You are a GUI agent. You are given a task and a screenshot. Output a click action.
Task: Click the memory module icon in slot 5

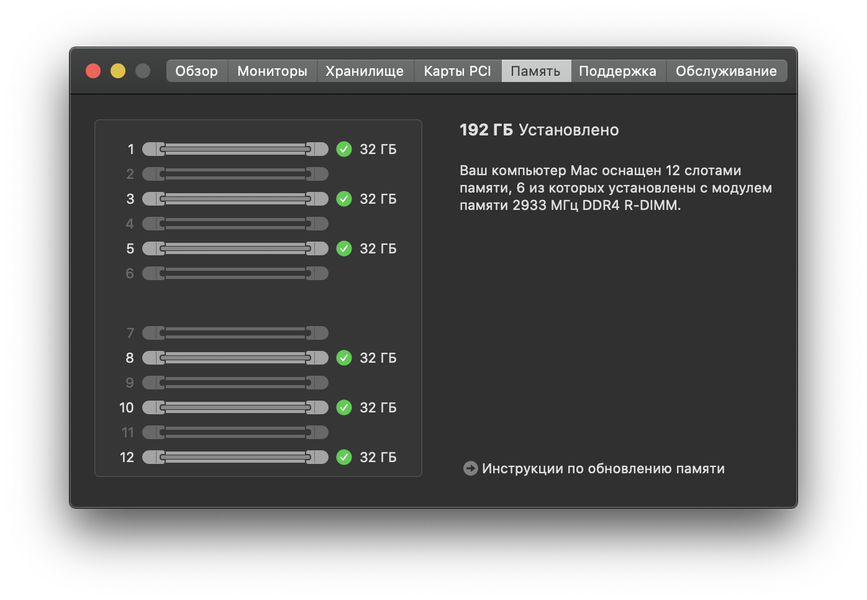(x=235, y=248)
